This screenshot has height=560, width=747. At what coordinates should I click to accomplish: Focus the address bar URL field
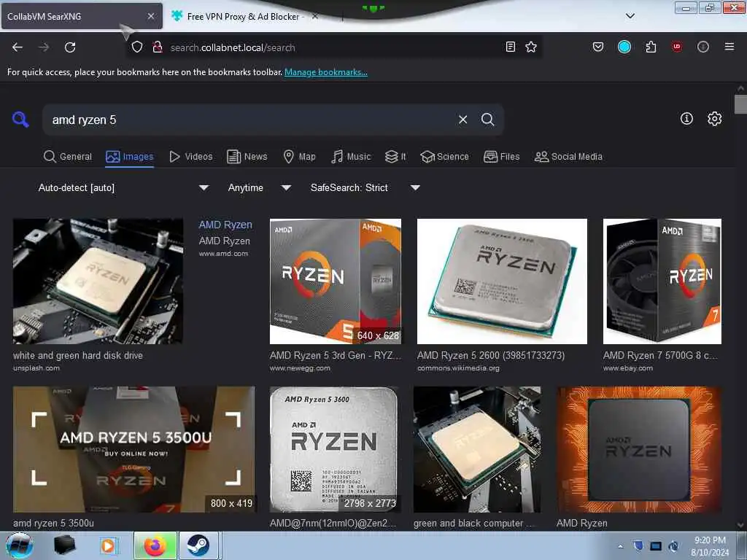[333, 47]
